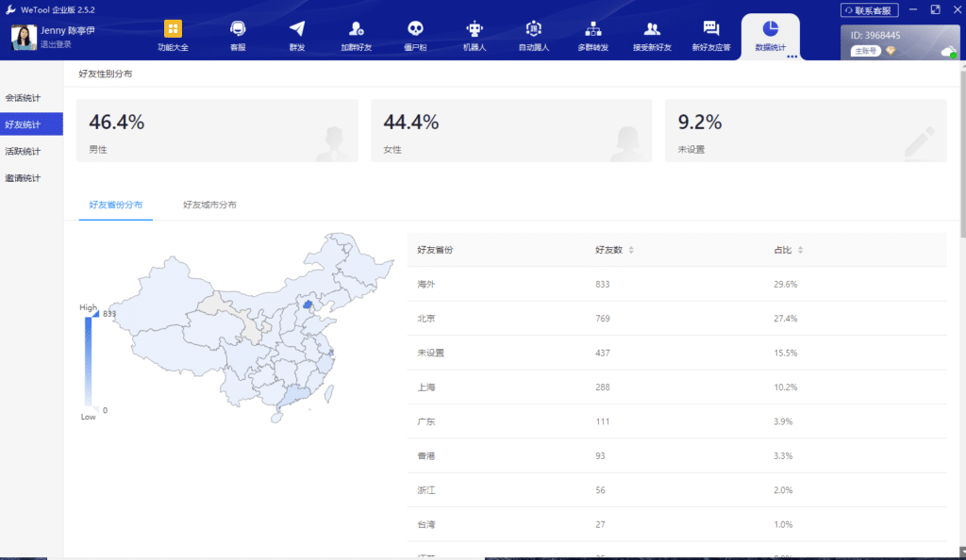The height and width of the screenshot is (560, 966).
Task: Click the 北京 row label
Action: 425,319
